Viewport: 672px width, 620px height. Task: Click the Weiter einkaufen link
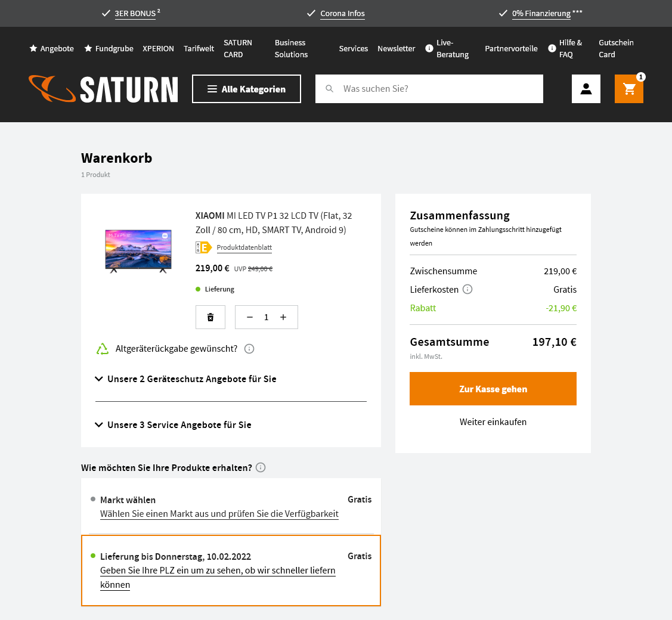point(493,422)
